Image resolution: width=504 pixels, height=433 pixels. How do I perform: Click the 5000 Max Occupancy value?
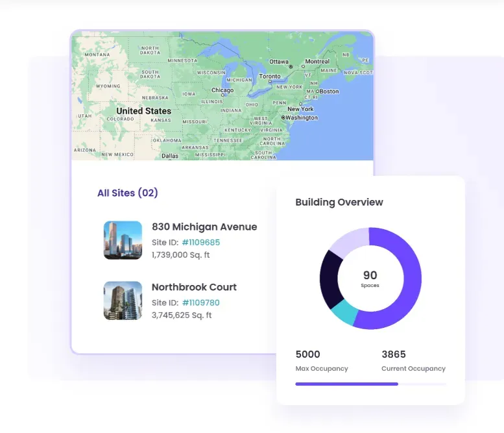308,354
